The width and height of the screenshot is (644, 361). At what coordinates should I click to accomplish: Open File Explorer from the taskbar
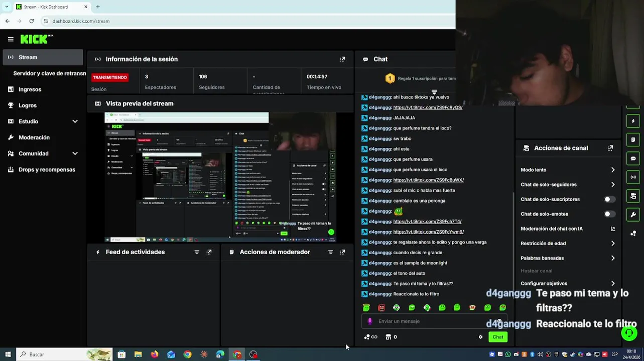[138, 354]
